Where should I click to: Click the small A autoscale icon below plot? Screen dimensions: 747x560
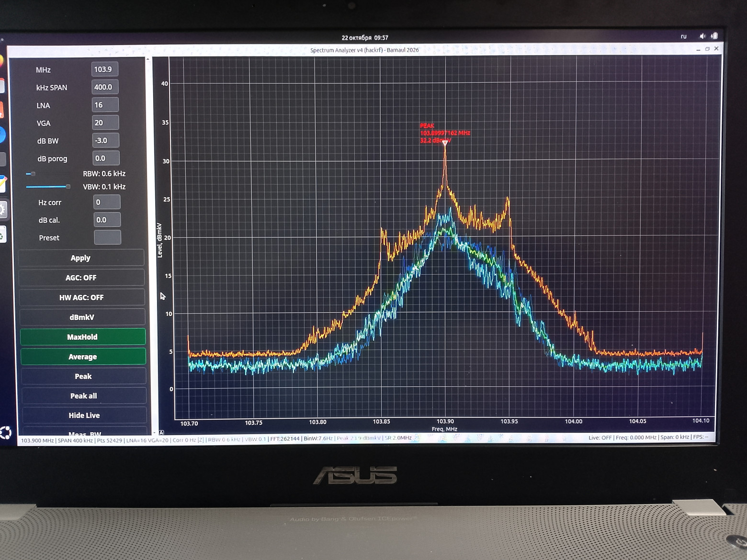(161, 432)
